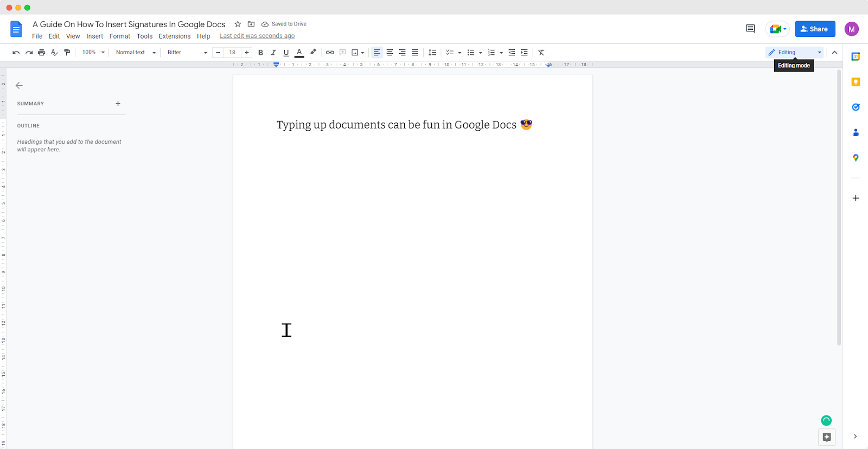The height and width of the screenshot is (449, 868).
Task: Click the blue Share button
Action: [815, 29]
